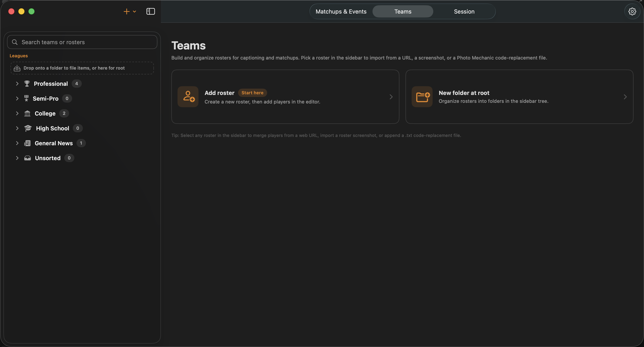
Task: Open settings gear in top right
Action: pyautogui.click(x=632, y=12)
